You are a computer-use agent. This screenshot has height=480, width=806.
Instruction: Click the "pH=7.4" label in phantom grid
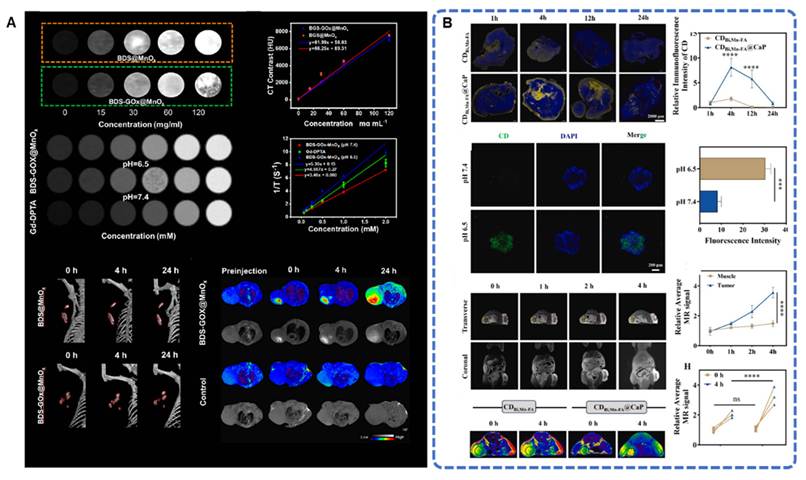coord(135,197)
